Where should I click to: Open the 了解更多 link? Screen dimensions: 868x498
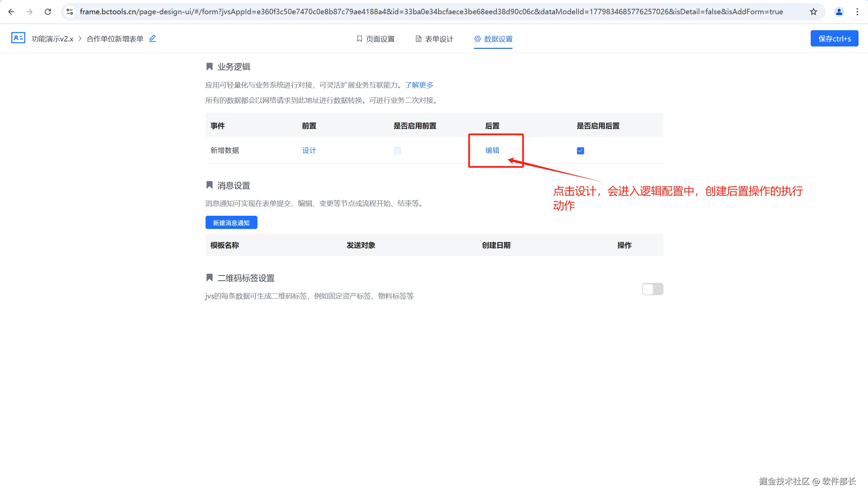coord(419,85)
